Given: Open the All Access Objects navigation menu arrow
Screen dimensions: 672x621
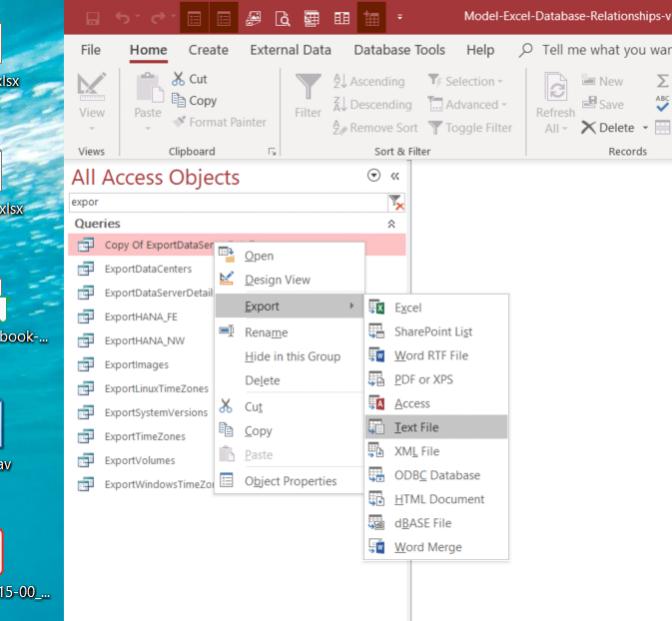Looking at the screenshot, I should (374, 175).
